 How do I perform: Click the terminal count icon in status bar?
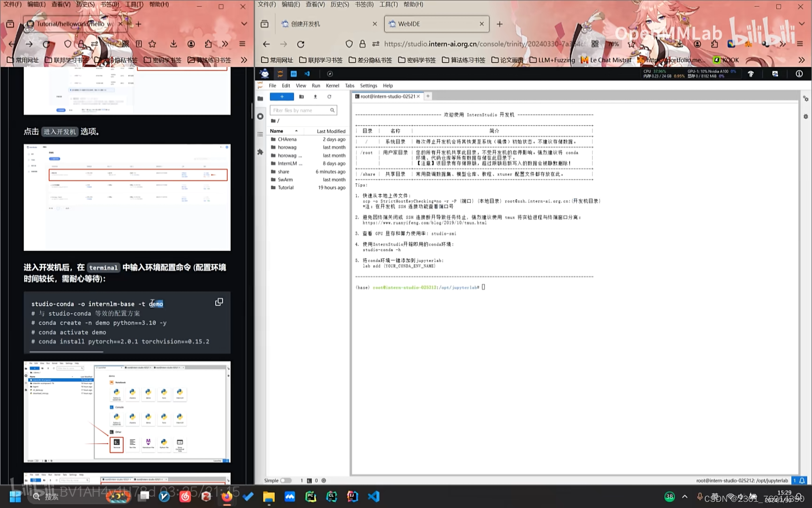click(x=309, y=481)
